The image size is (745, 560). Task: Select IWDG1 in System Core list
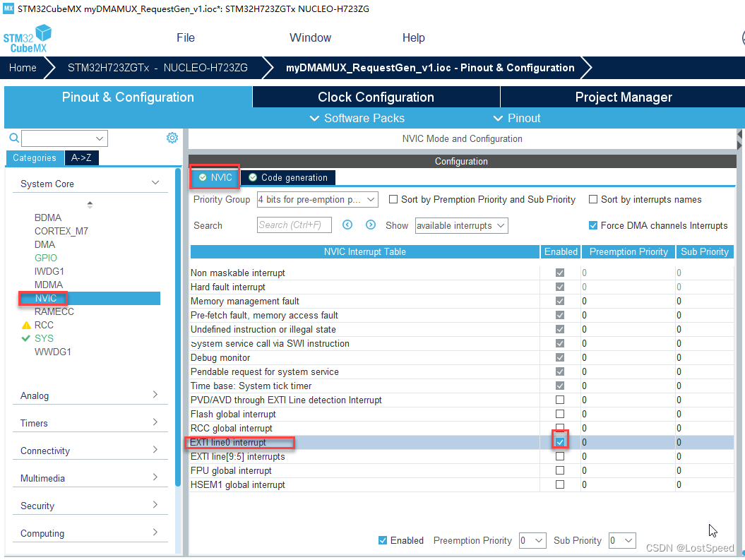coord(49,271)
